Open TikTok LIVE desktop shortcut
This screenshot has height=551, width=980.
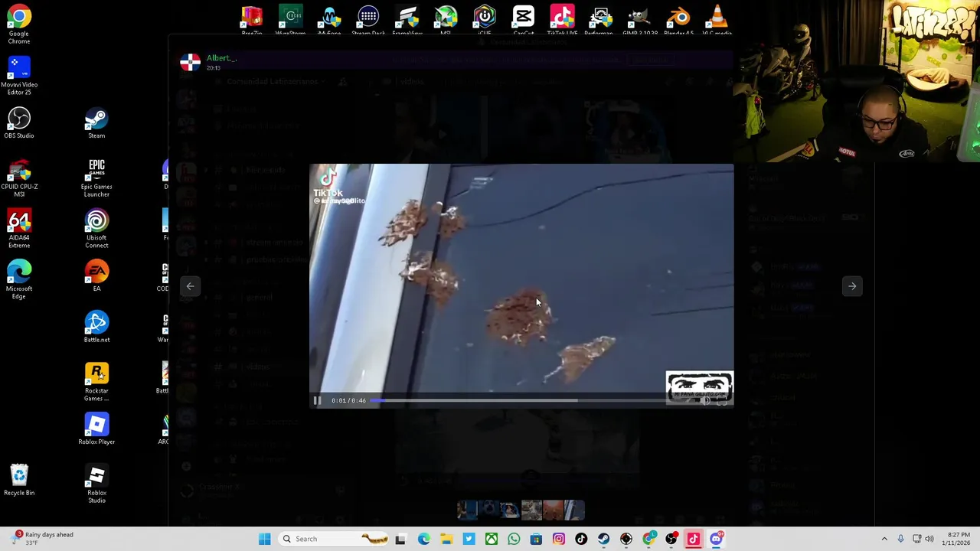pyautogui.click(x=562, y=20)
